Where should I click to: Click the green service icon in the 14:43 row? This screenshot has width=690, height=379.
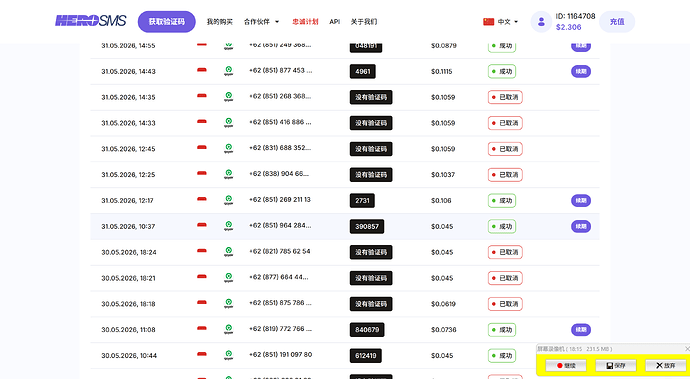pos(228,70)
